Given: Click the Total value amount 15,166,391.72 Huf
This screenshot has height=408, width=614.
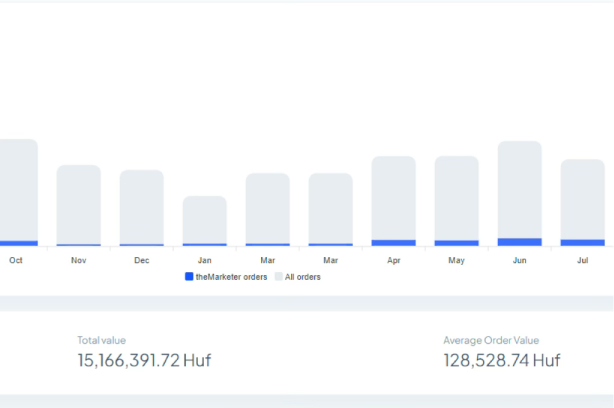Looking at the screenshot, I should 144,360.
